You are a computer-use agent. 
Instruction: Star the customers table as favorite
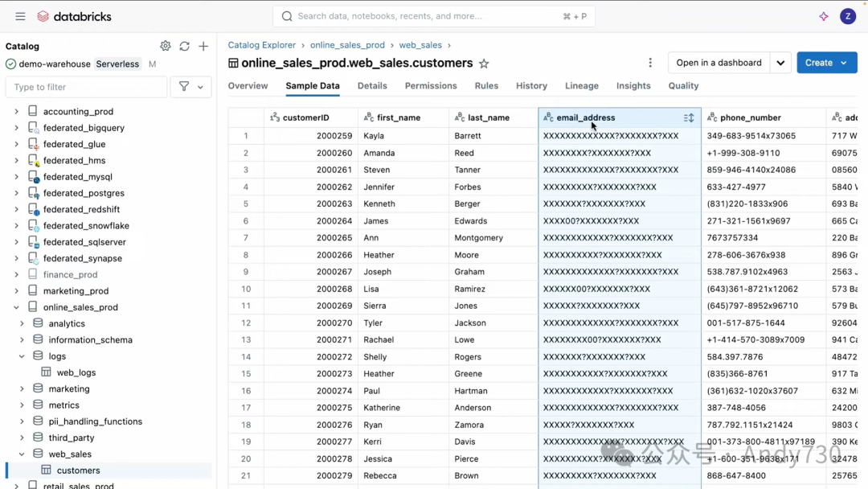click(x=484, y=64)
